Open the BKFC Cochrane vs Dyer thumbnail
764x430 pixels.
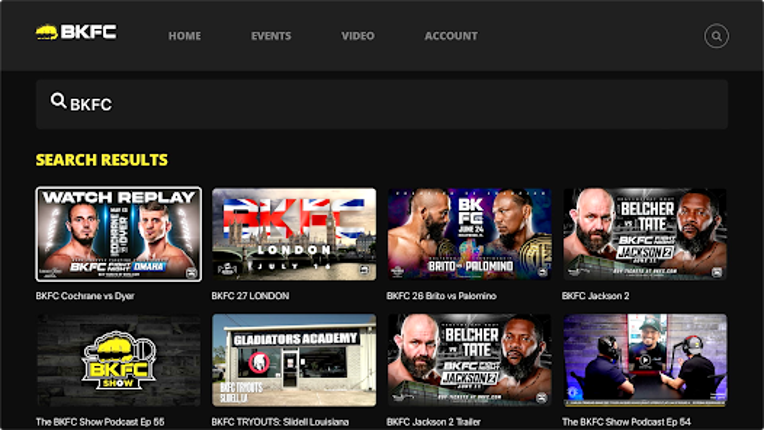(118, 234)
